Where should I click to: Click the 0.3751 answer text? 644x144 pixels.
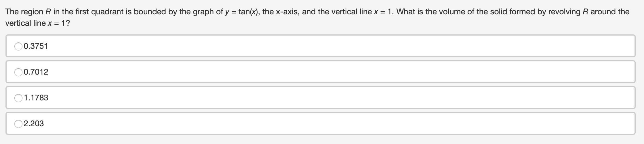pyautogui.click(x=36, y=46)
